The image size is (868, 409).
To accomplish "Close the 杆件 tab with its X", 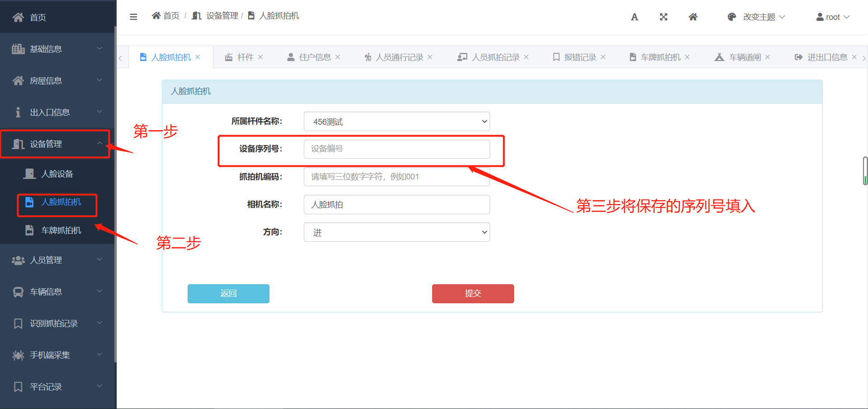I will tap(260, 57).
